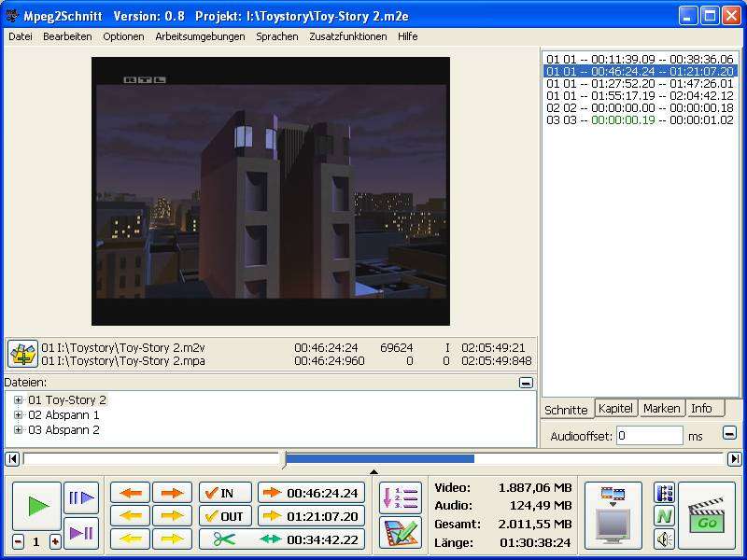Click the blue selected range on the timeline
The width and height of the screenshot is (747, 560).
(380, 458)
